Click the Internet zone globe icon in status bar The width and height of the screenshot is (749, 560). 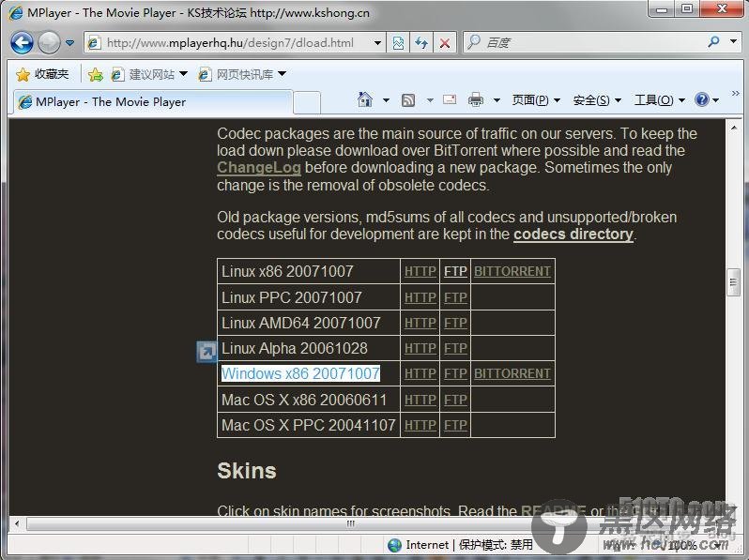[x=394, y=545]
